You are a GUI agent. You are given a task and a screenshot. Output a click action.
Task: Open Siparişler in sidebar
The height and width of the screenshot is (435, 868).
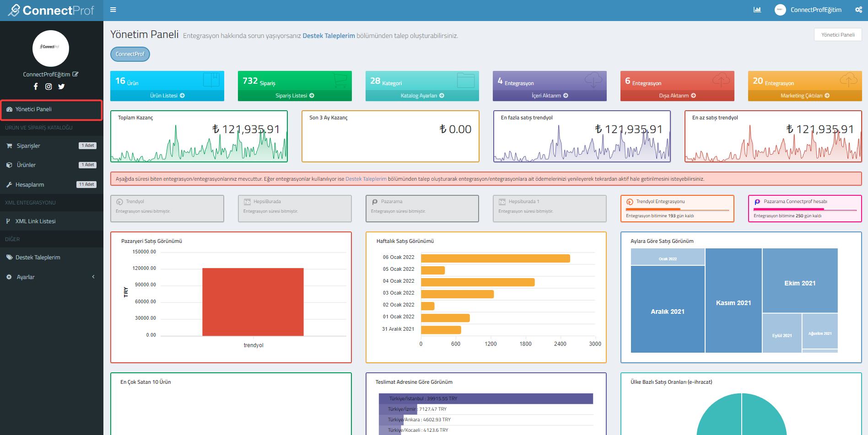51,146
